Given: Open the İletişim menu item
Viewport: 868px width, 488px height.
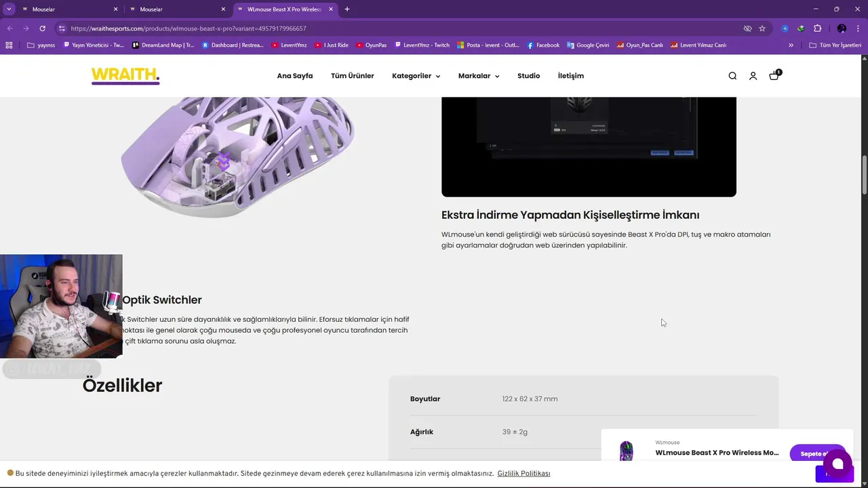Looking at the screenshot, I should (x=571, y=76).
